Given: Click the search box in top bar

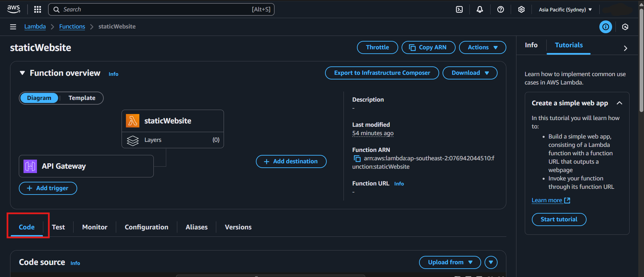Looking at the screenshot, I should click(x=161, y=9).
